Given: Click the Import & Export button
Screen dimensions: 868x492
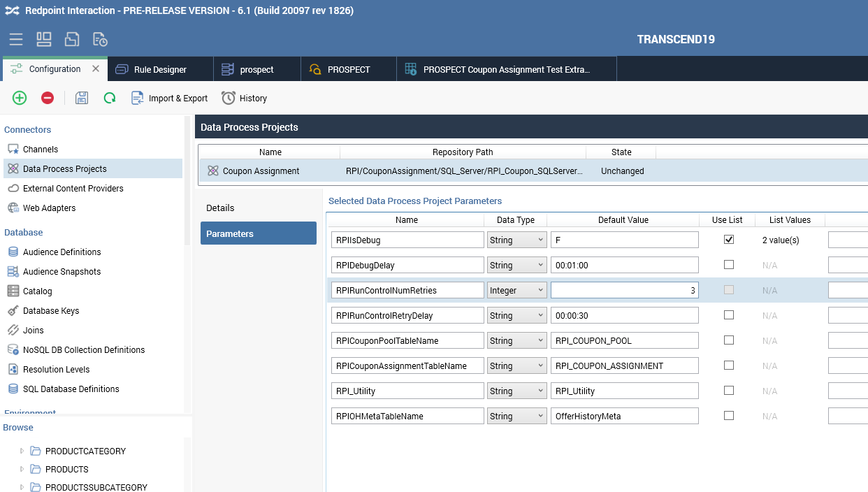Looking at the screenshot, I should [x=170, y=99].
